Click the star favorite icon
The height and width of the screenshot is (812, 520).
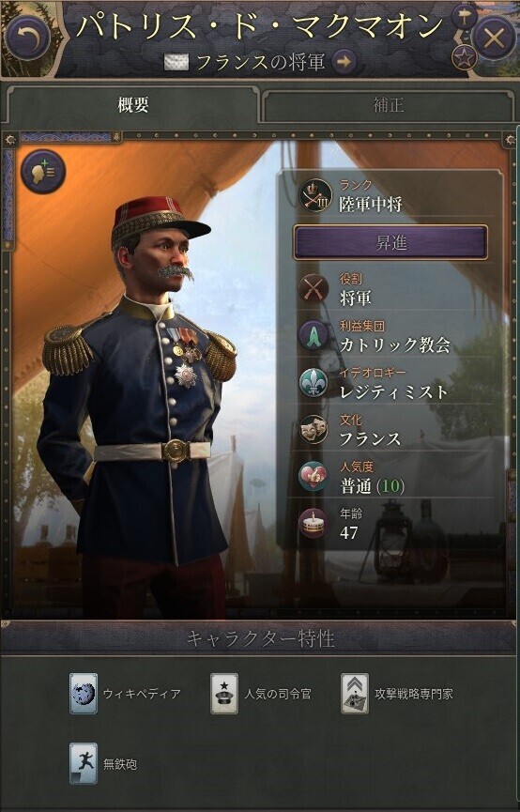[464, 57]
